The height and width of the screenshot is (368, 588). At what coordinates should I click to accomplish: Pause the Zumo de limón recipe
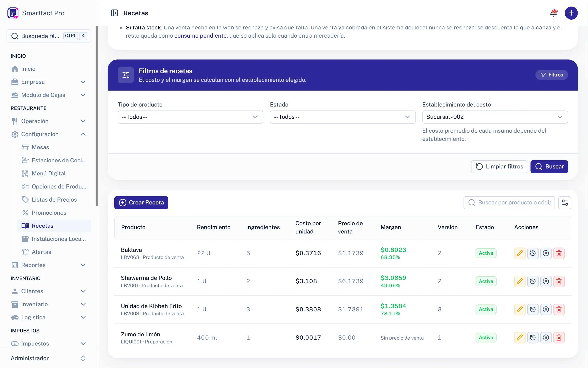click(x=546, y=338)
